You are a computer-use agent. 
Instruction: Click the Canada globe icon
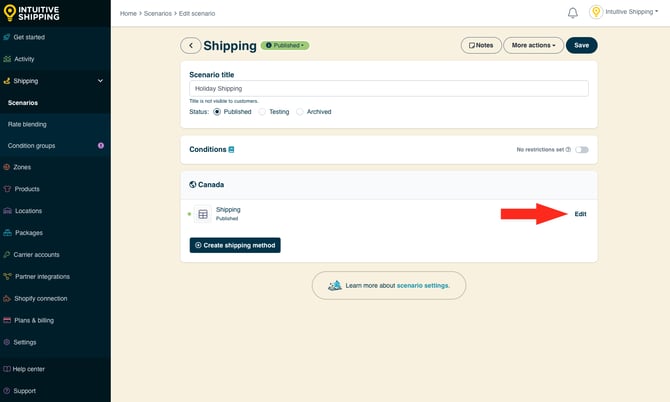pos(193,185)
